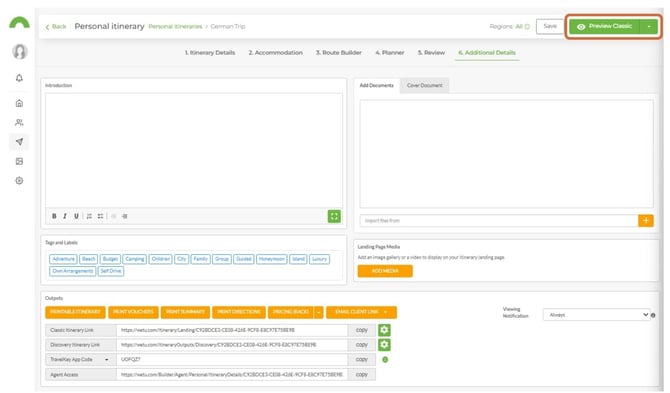Go to step 2 Accommodation
The image size is (670, 393).
click(x=276, y=53)
